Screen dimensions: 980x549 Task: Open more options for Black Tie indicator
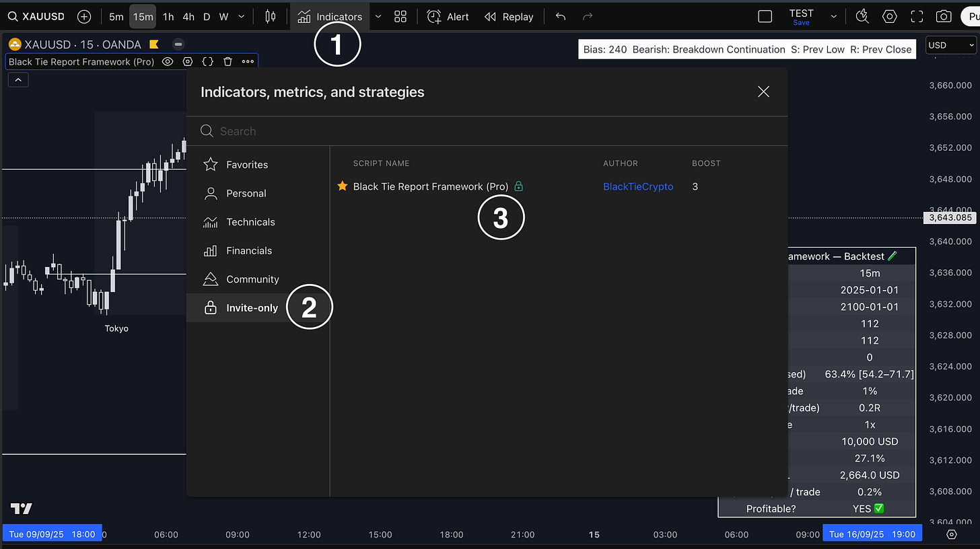[248, 62]
